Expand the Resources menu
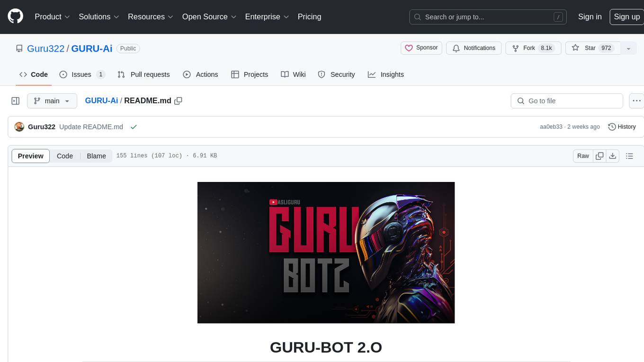644x362 pixels. (150, 17)
